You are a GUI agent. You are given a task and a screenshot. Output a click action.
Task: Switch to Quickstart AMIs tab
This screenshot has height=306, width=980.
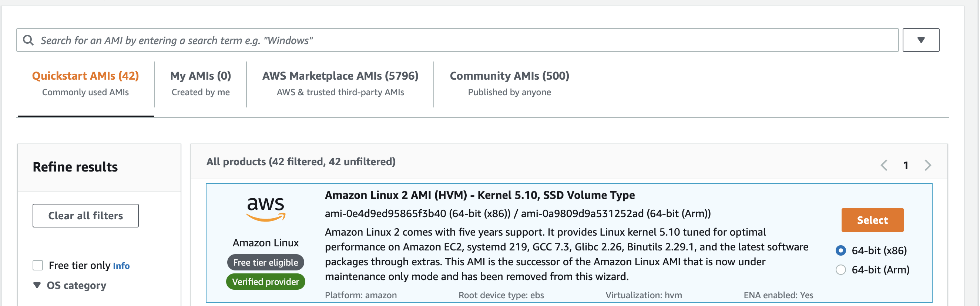point(85,84)
